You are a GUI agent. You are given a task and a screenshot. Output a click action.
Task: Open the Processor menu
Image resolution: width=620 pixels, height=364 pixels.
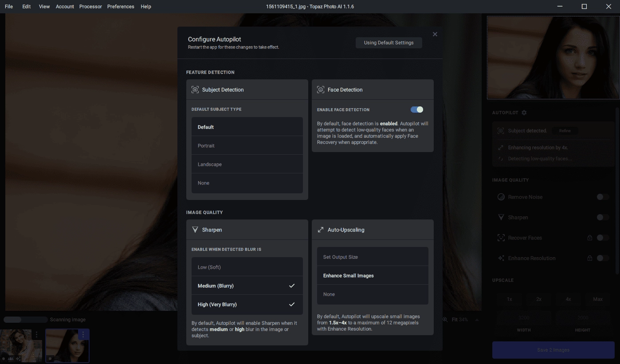tap(90, 7)
